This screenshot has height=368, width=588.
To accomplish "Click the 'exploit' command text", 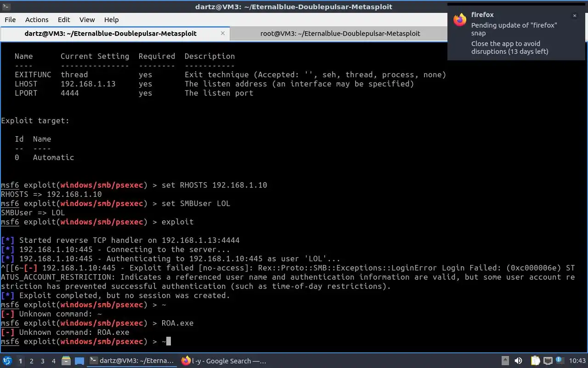I will tap(178, 222).
